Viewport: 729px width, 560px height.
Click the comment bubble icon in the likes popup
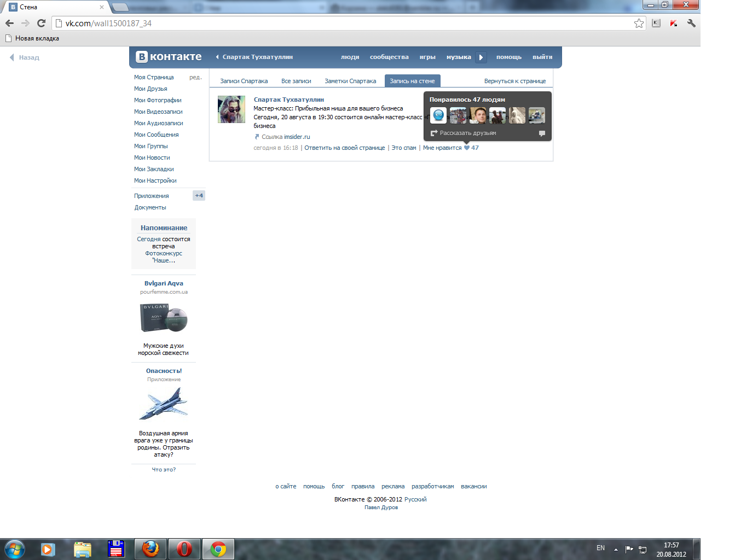tap(542, 133)
